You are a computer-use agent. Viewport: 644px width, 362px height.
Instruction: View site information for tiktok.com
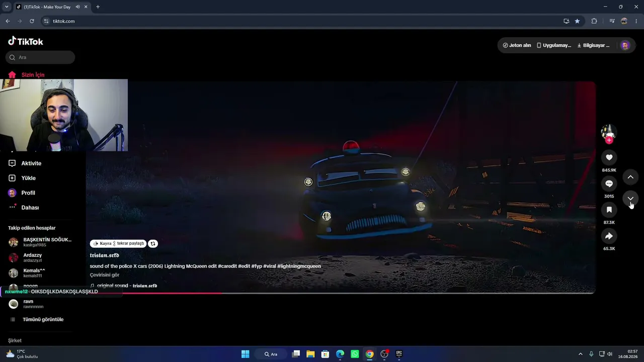point(46,21)
